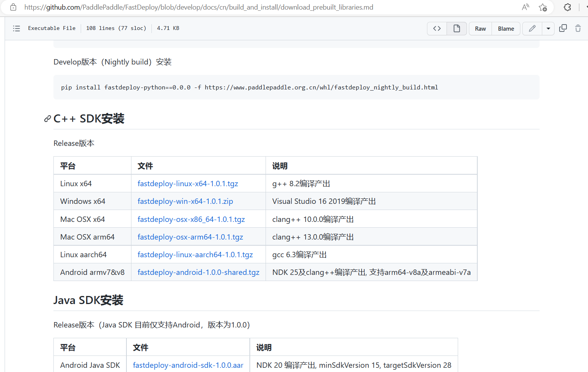Image resolution: width=588 pixels, height=372 pixels.
Task: Select the rendered document view
Action: 457,28
